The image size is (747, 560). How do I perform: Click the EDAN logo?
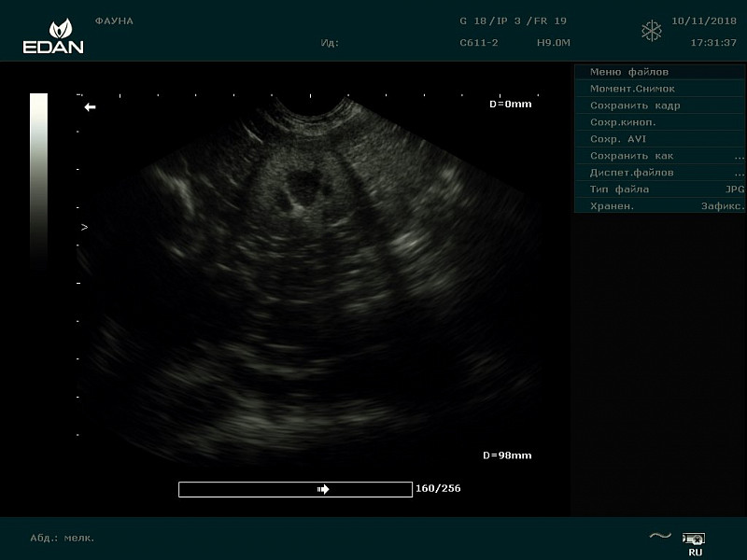[53, 35]
